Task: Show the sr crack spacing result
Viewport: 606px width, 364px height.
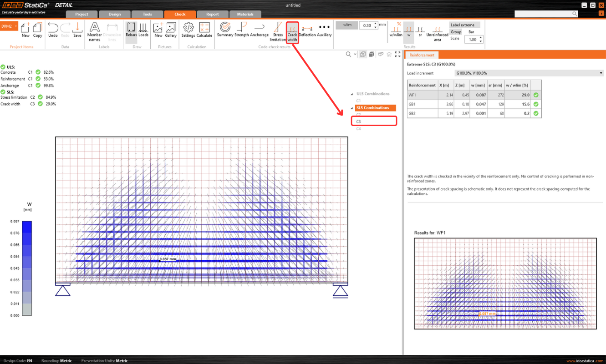Action: tap(420, 31)
